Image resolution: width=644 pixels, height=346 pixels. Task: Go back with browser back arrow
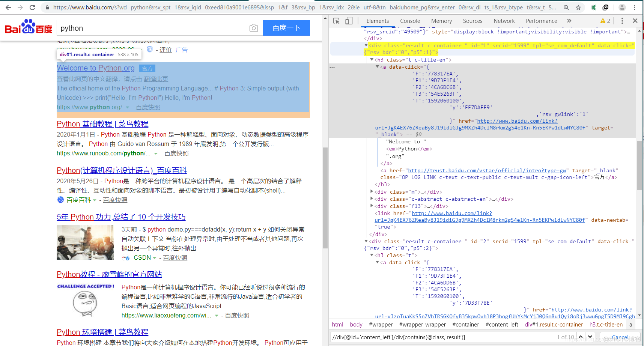(8, 8)
